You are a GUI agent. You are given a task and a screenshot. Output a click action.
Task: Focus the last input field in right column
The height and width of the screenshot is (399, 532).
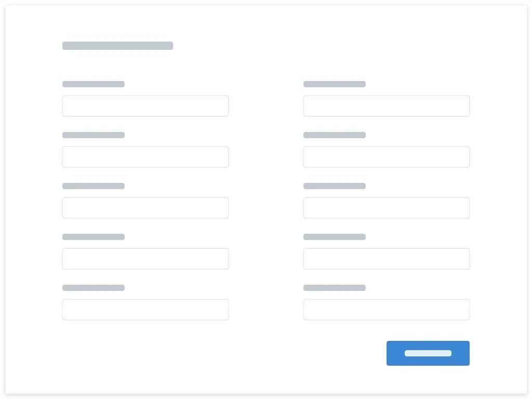387,310
